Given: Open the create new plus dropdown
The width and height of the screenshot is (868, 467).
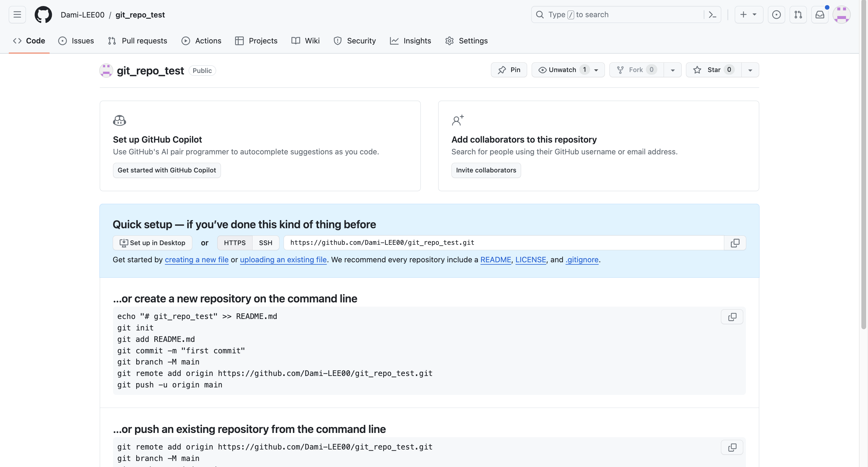Looking at the screenshot, I should click(x=749, y=14).
